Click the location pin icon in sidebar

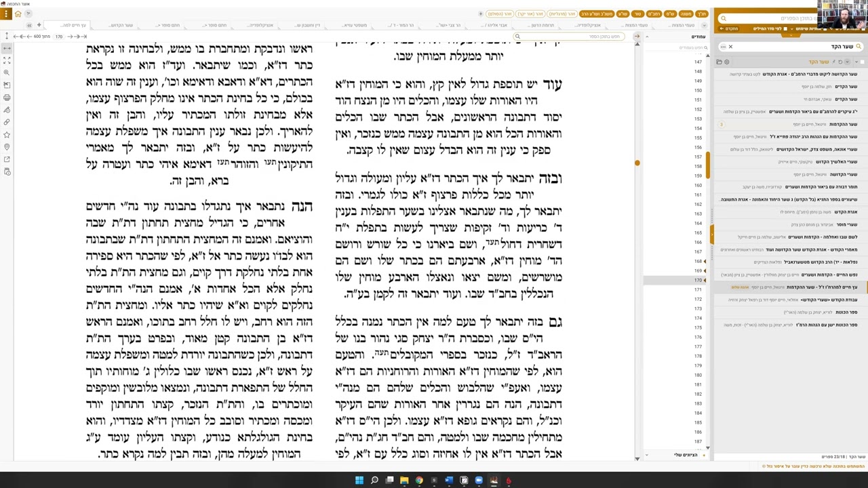click(x=7, y=147)
